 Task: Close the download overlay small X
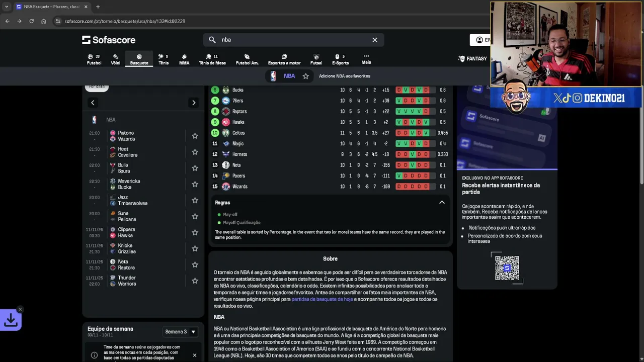coord(20,309)
